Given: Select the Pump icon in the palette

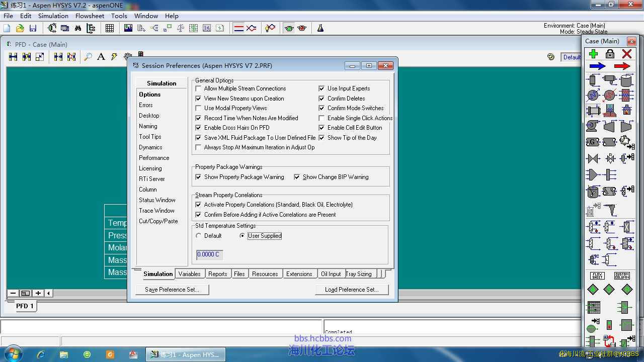Looking at the screenshot, I should pyautogui.click(x=593, y=126).
